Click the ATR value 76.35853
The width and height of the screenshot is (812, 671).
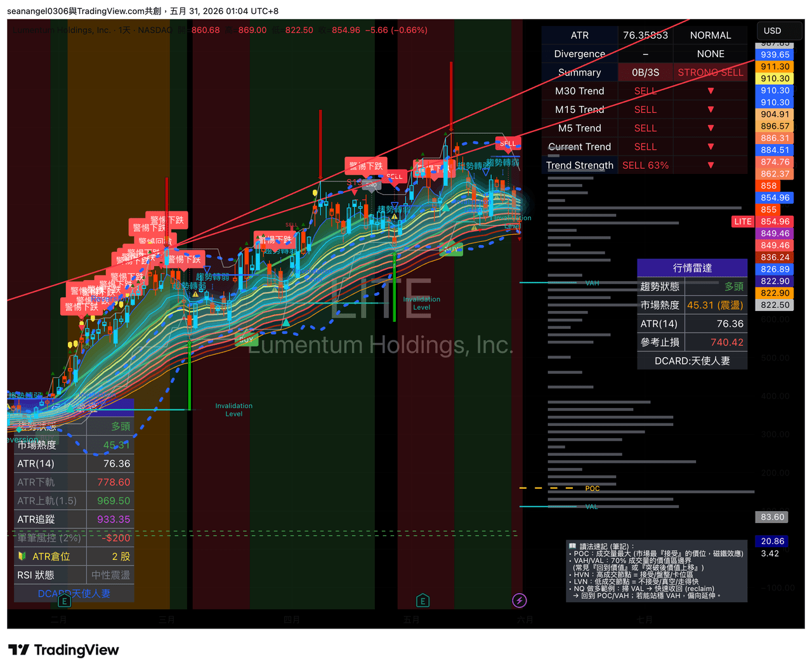(x=645, y=36)
